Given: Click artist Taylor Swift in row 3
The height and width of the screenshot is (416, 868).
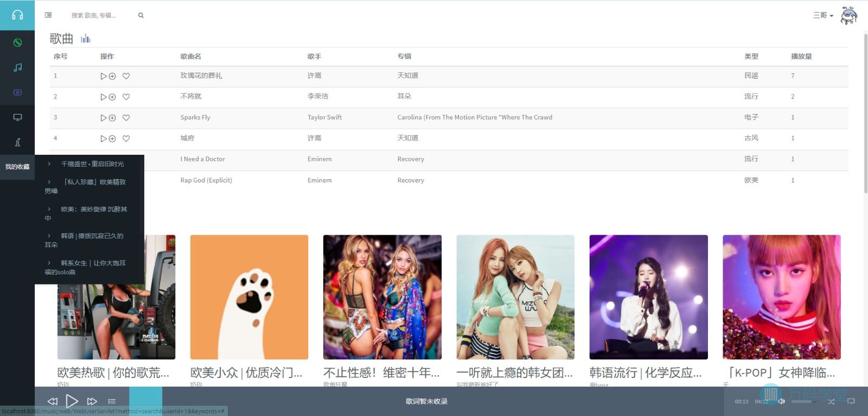Looking at the screenshot, I should point(324,117).
